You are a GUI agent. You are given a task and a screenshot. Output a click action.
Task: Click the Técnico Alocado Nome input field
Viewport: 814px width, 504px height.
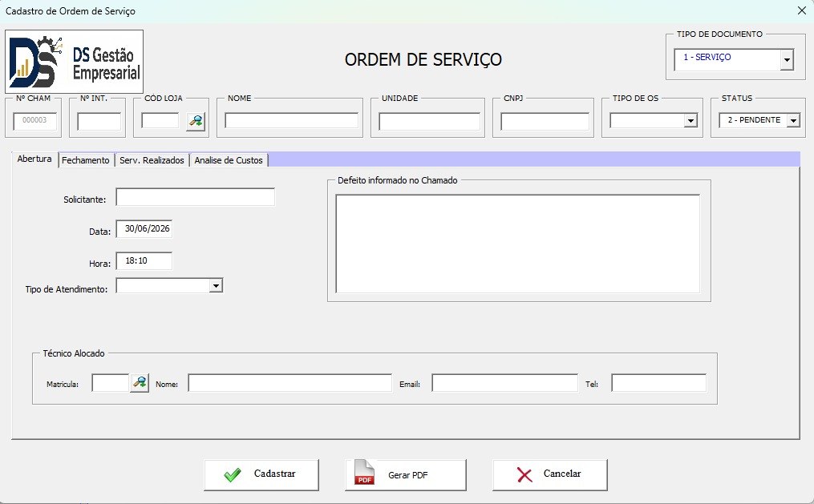pos(290,383)
